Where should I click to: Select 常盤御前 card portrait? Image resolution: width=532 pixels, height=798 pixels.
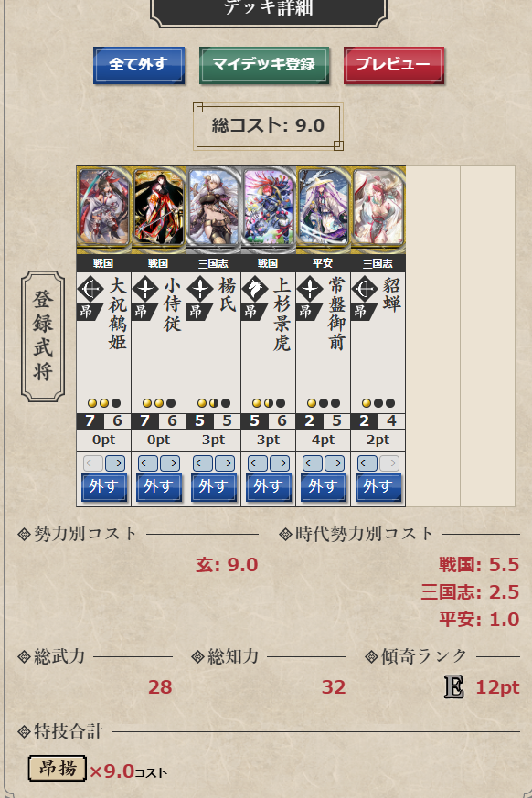324,209
